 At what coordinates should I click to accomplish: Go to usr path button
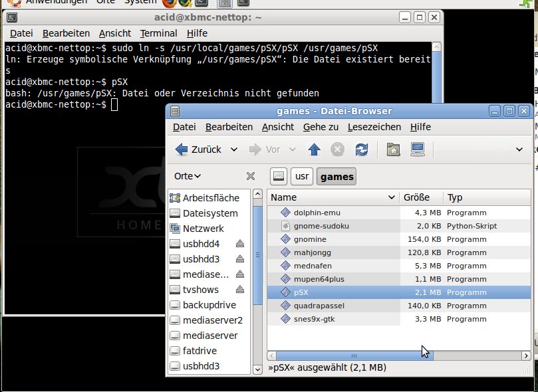tap(302, 177)
